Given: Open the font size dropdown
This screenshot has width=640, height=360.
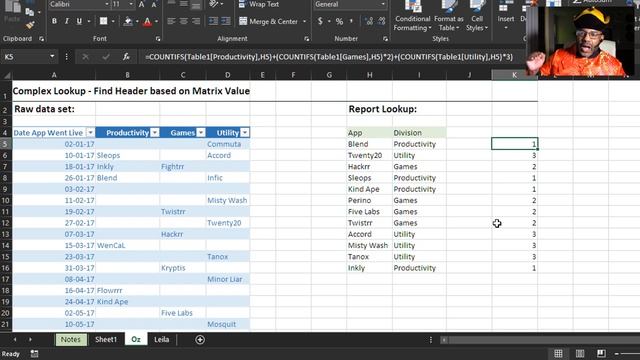Looking at the screenshot, I should pyautogui.click(x=131, y=4).
